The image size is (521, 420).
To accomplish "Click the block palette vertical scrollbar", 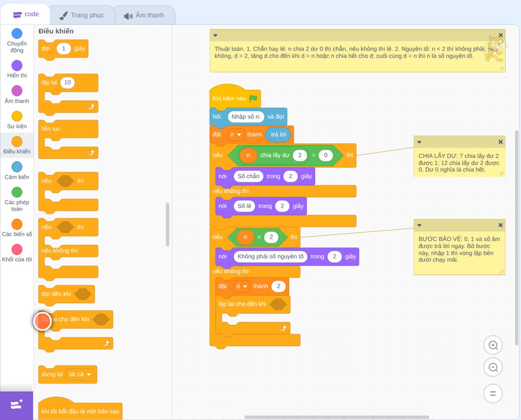I will coord(167,224).
